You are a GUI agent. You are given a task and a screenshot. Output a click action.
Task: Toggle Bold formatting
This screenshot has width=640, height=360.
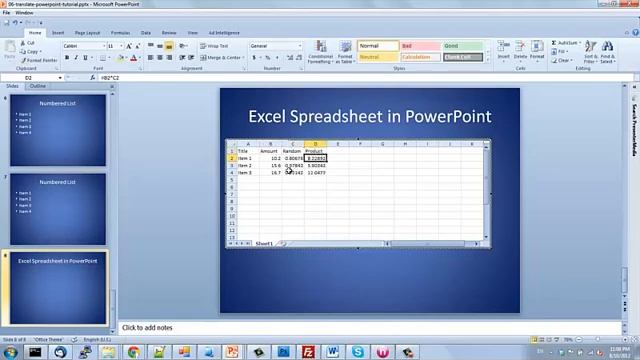click(x=67, y=58)
